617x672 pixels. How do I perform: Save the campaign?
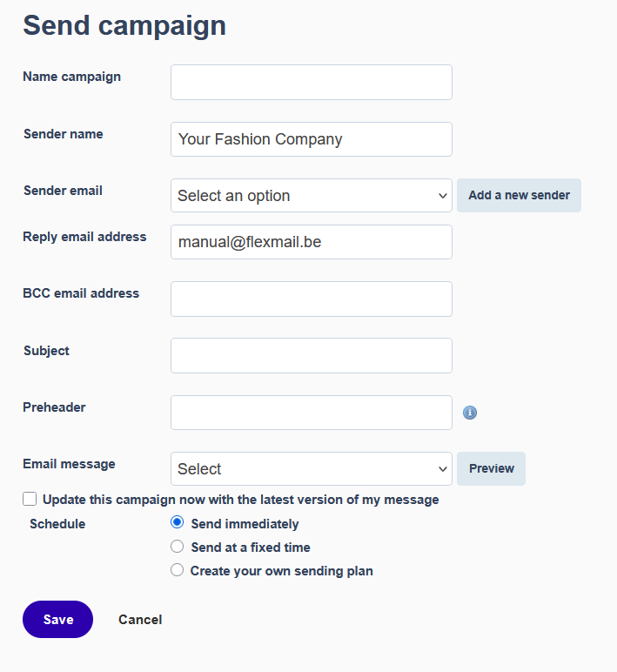57,619
